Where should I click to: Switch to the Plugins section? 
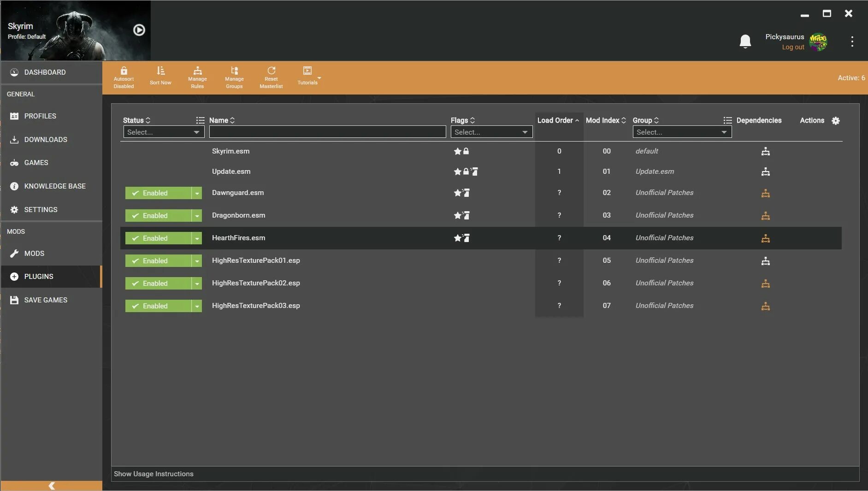pos(39,276)
